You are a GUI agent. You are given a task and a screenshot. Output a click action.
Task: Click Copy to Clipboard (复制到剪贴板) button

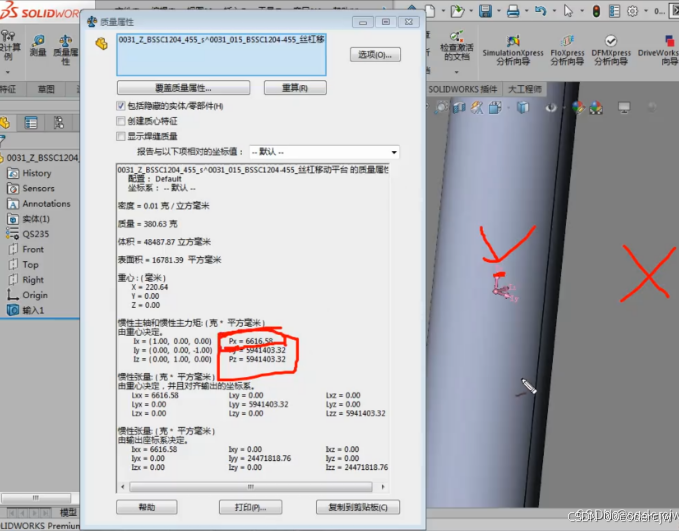point(358,507)
